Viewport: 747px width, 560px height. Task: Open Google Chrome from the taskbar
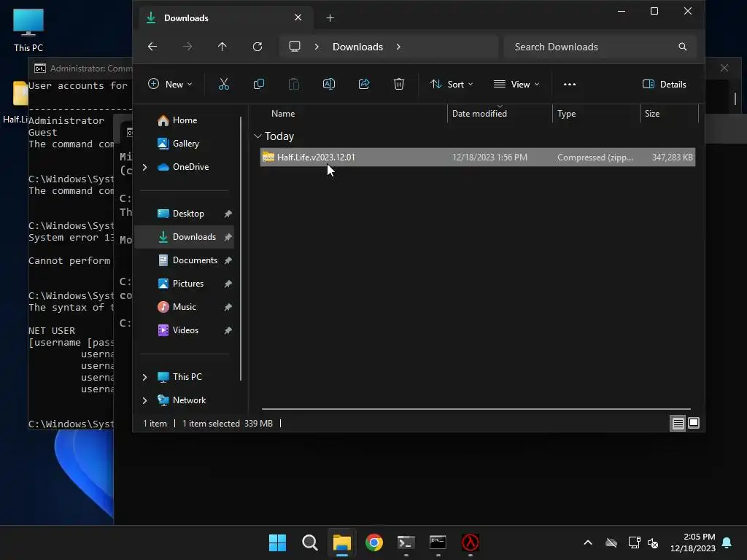click(x=374, y=542)
